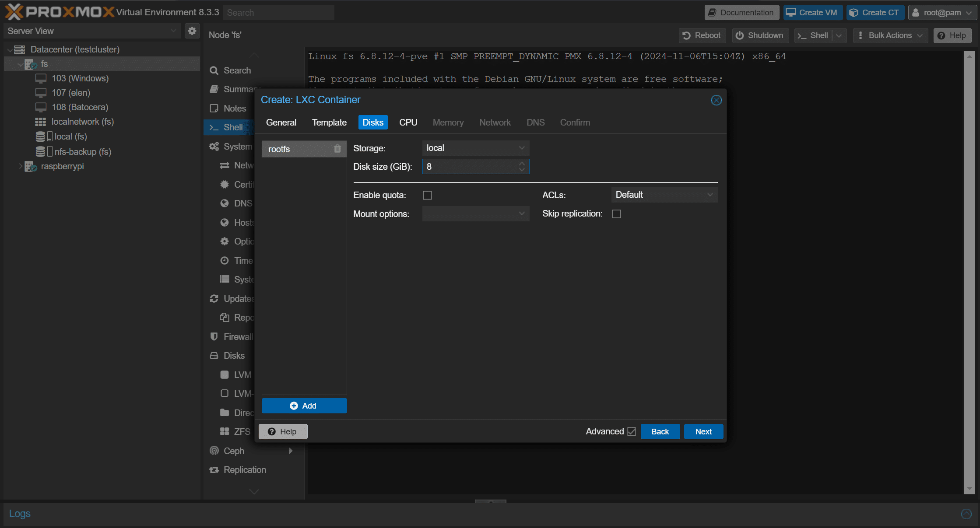Click monitor icon for 103 (Windows)
980x528 pixels.
point(41,78)
